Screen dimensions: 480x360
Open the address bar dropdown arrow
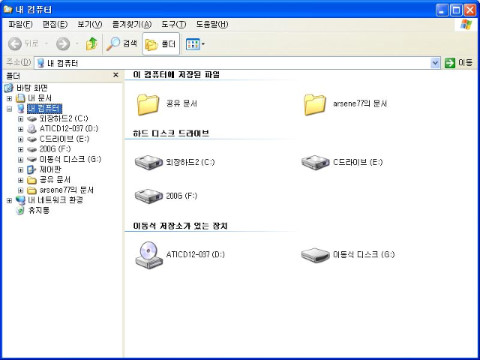click(x=435, y=63)
